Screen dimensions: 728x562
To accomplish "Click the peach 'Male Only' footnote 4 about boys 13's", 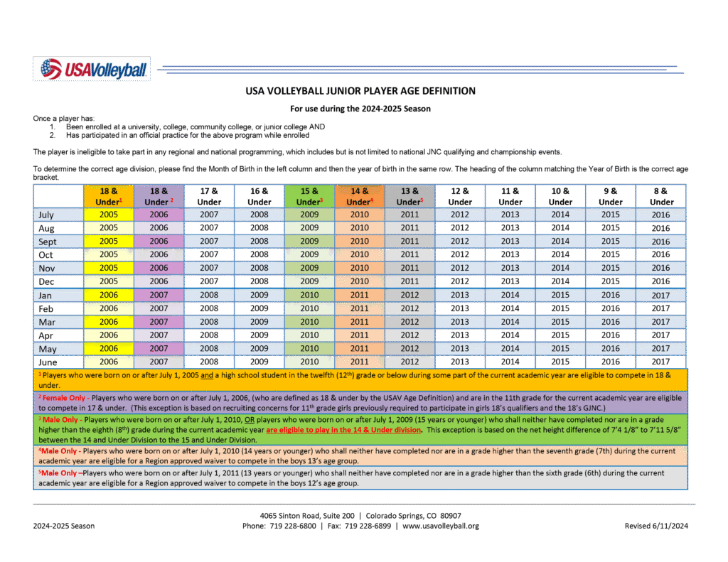I will [x=360, y=455].
